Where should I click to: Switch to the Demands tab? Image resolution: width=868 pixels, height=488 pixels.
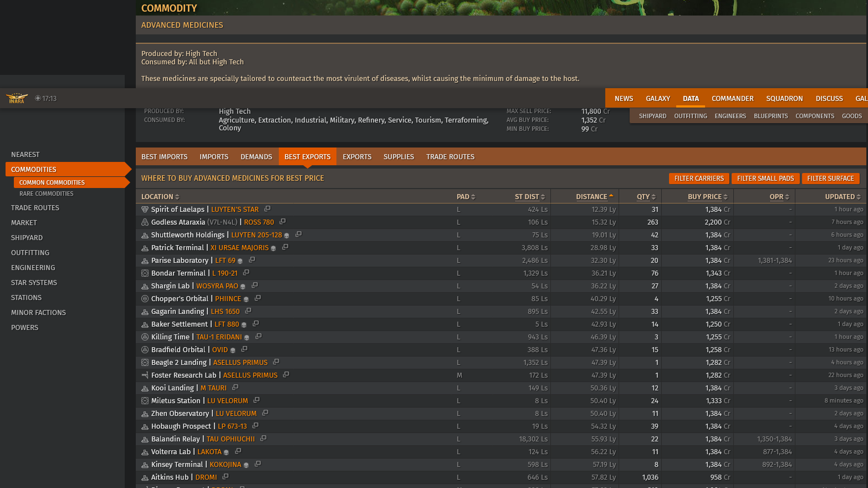[256, 157]
